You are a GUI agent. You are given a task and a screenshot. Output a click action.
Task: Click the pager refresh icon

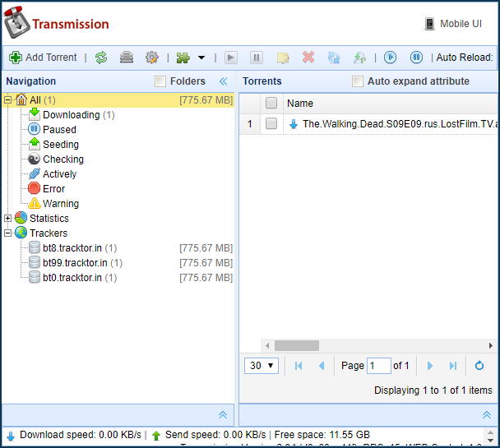(479, 366)
